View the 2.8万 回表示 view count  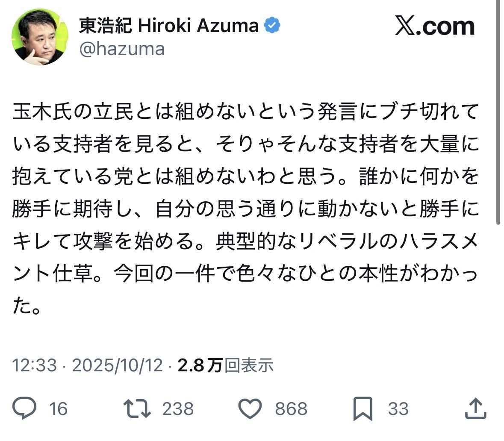[225, 365]
